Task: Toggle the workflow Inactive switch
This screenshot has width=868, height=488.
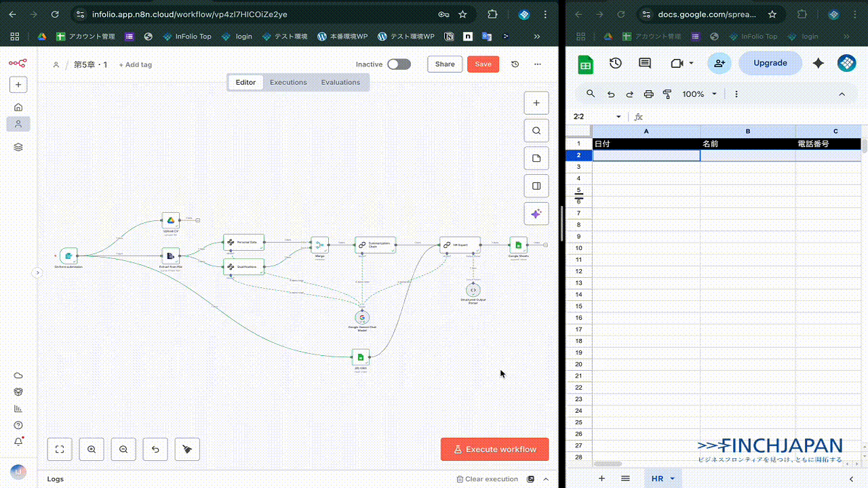Action: [x=399, y=64]
